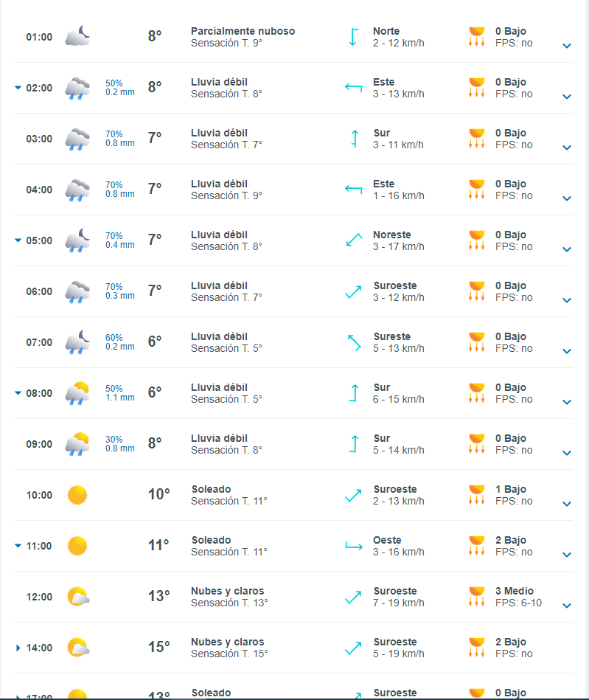The width and height of the screenshot is (589, 700).
Task: Click the sunny icon at 10:00
Action: 77,495
